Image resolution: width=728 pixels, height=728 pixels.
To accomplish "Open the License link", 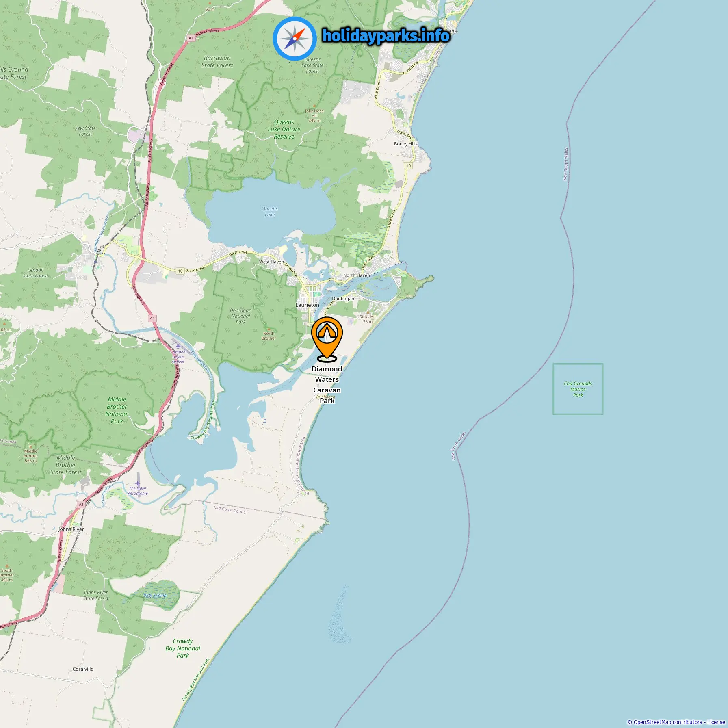I will pyautogui.click(x=716, y=722).
